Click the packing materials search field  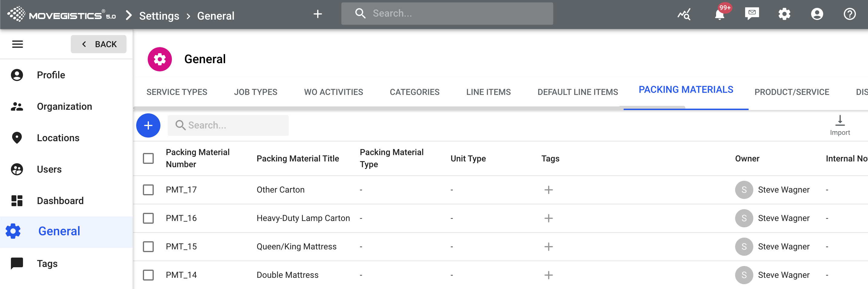[232, 125]
